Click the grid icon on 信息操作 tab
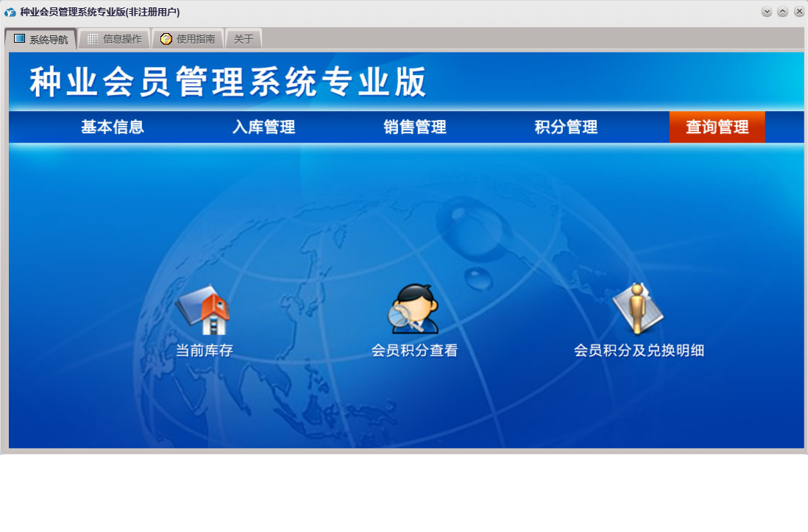Image resolution: width=808 pixels, height=532 pixels. point(93,39)
